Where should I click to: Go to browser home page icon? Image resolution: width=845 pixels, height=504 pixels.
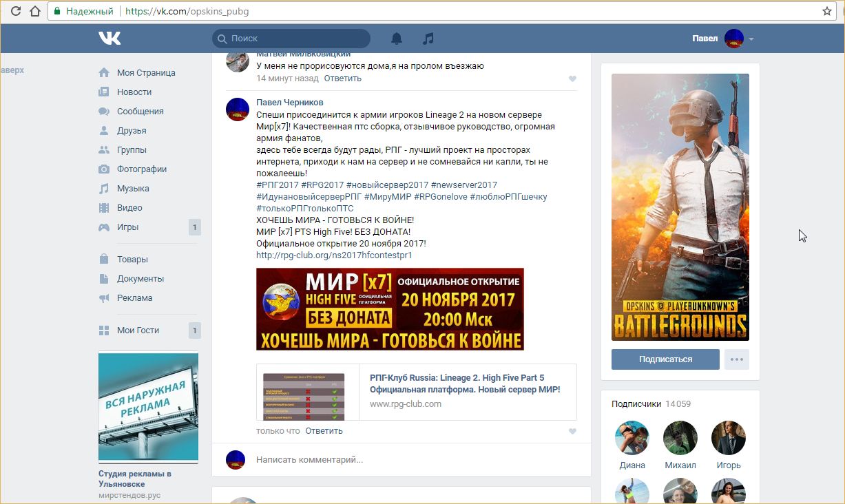(x=34, y=11)
